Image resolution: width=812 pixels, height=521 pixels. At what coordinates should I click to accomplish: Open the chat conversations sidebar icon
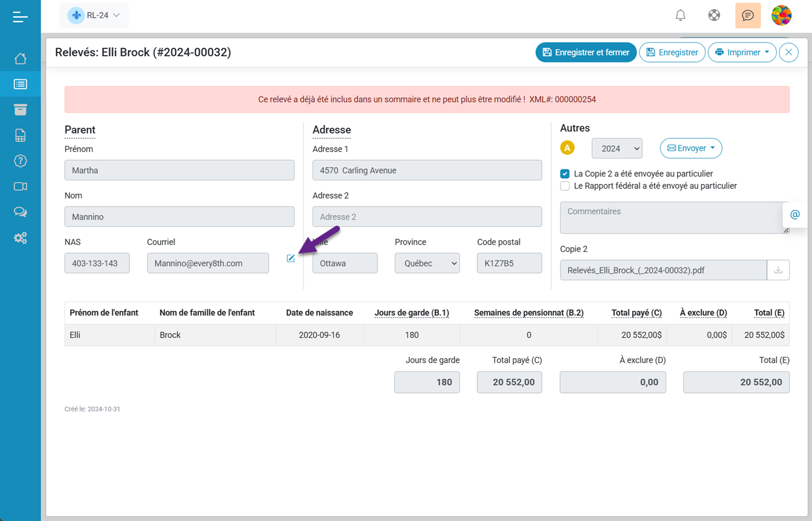pos(20,212)
